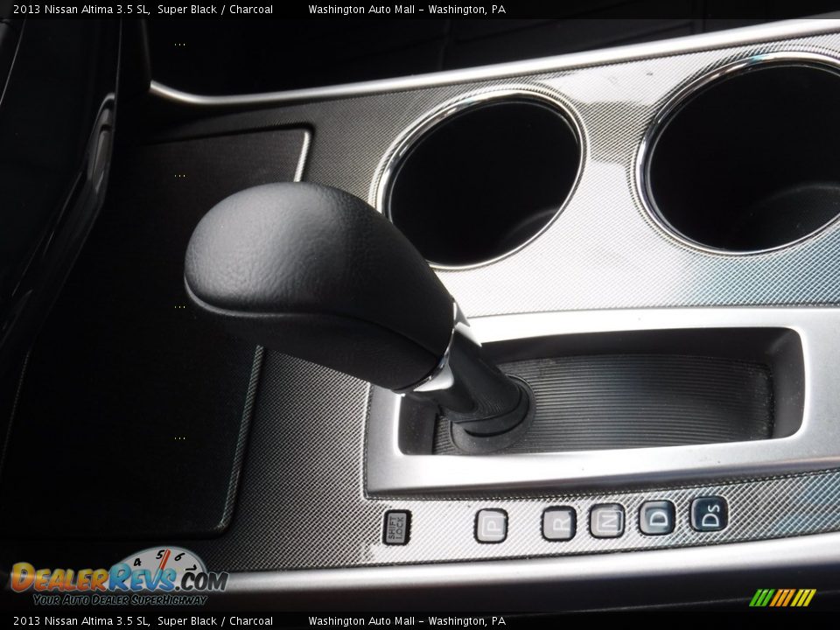Open the DealerRevs.com logo link
This screenshot has width=840, height=630.
tap(118, 579)
